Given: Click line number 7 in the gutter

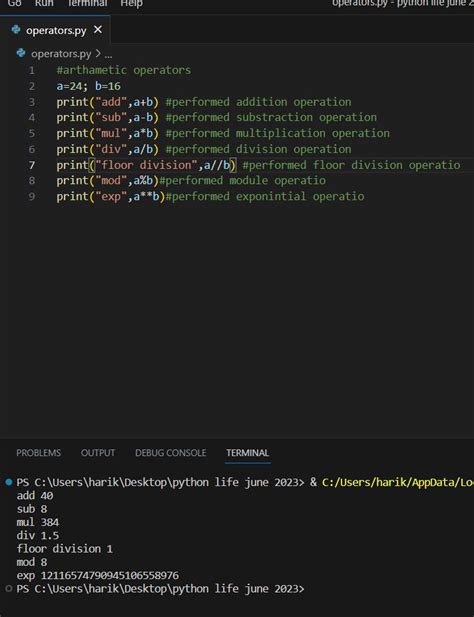Looking at the screenshot, I should [32, 165].
